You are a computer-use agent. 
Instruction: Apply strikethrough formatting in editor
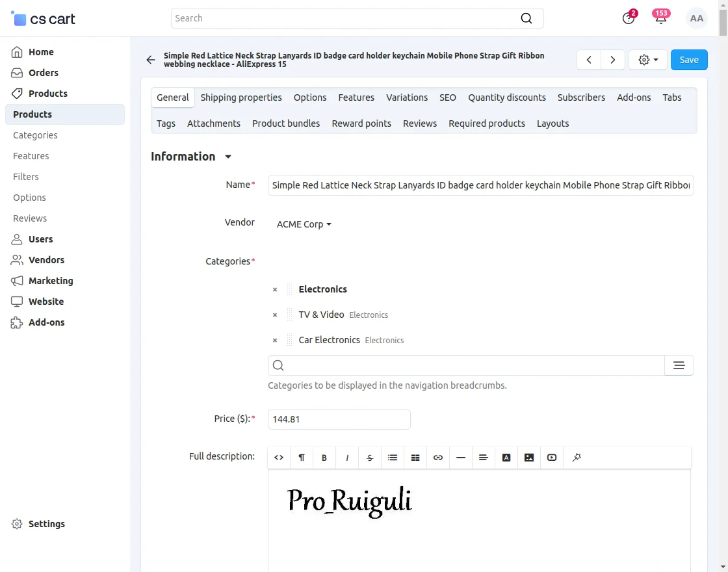tap(370, 458)
